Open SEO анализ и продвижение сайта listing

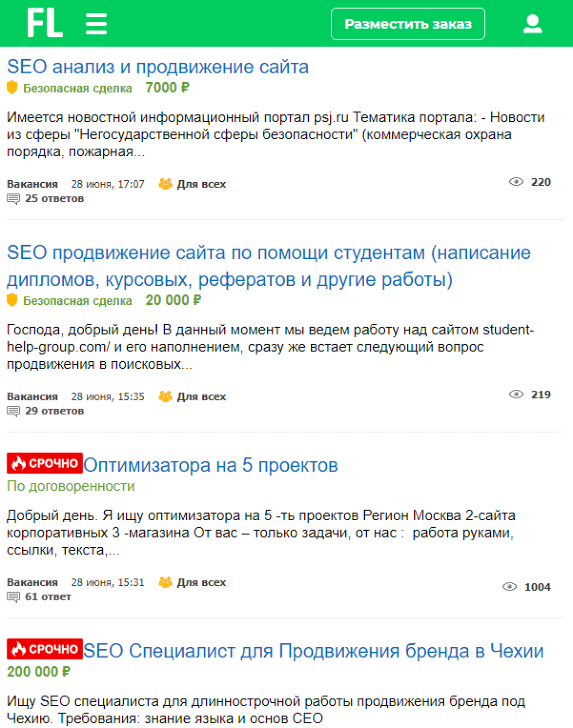[158, 67]
